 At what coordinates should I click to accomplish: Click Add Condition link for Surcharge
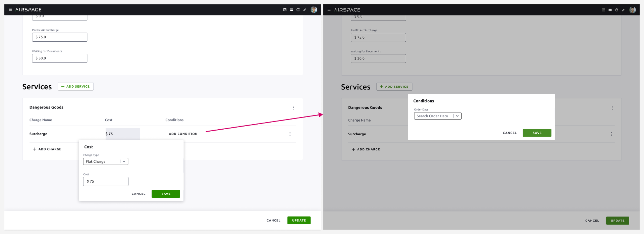183,134
